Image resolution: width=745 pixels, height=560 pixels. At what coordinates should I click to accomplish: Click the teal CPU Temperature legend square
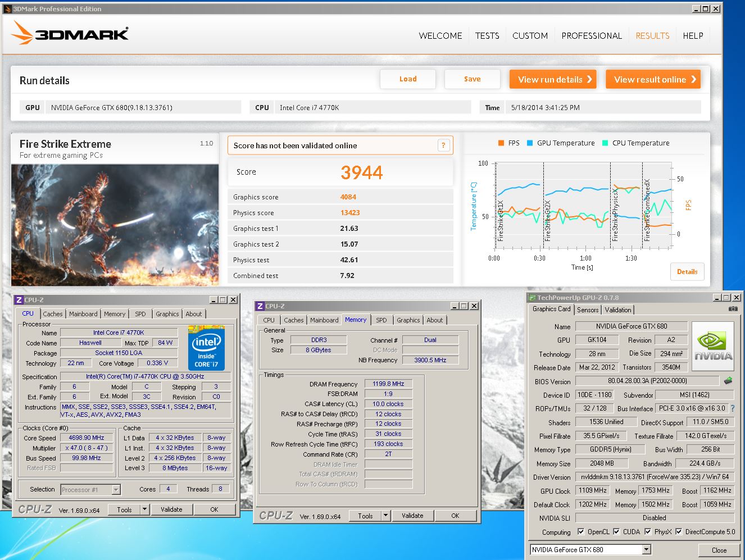pyautogui.click(x=605, y=143)
